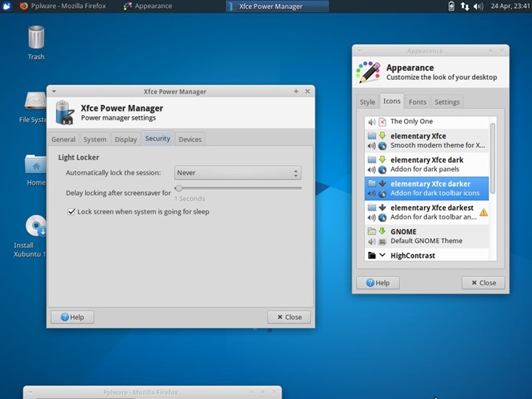Screen dimensions: 532x399
Task: Click the delay locking slider handle
Action: coord(179,188)
